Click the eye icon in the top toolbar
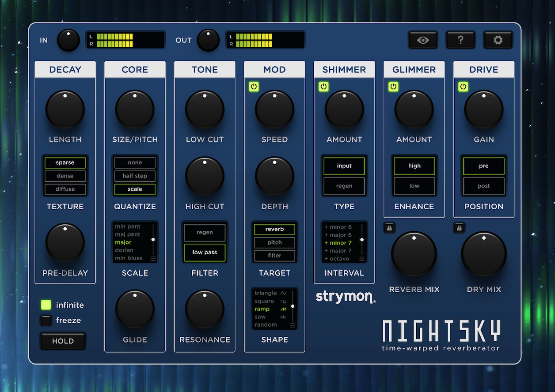 423,40
